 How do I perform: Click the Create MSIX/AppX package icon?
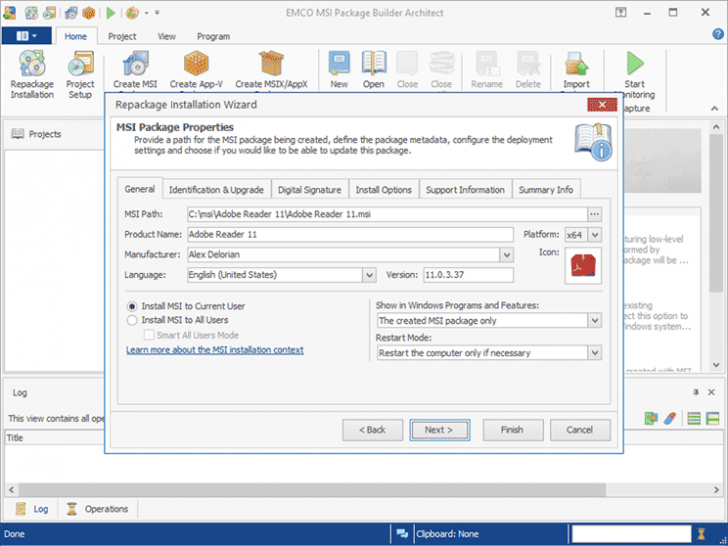click(x=271, y=64)
